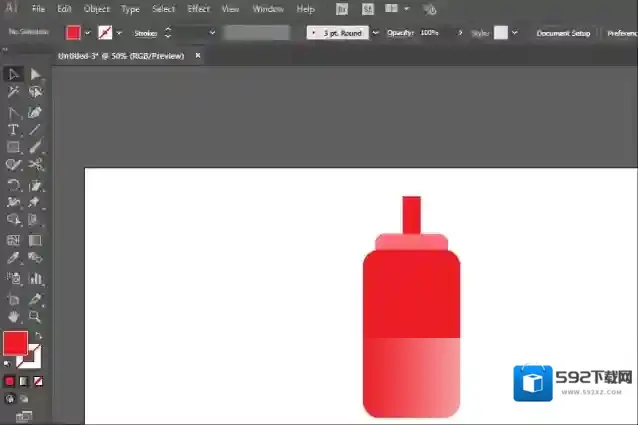638x425 pixels.
Task: Click the Opacity 100% input field
Action: 431,32
